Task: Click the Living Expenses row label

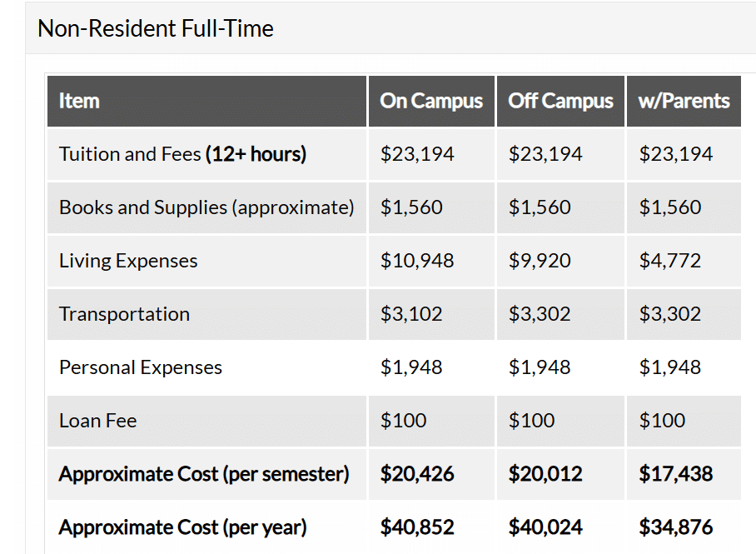Action: tap(128, 261)
